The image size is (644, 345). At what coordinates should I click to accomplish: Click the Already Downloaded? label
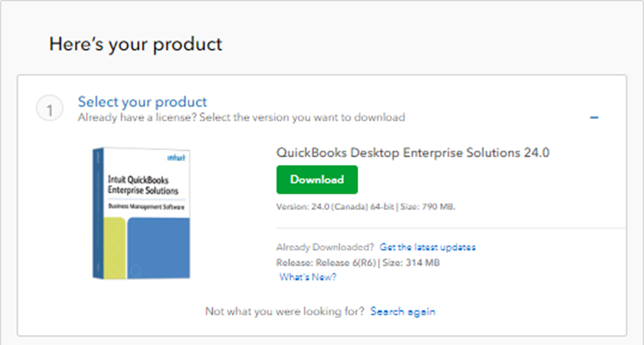click(325, 247)
